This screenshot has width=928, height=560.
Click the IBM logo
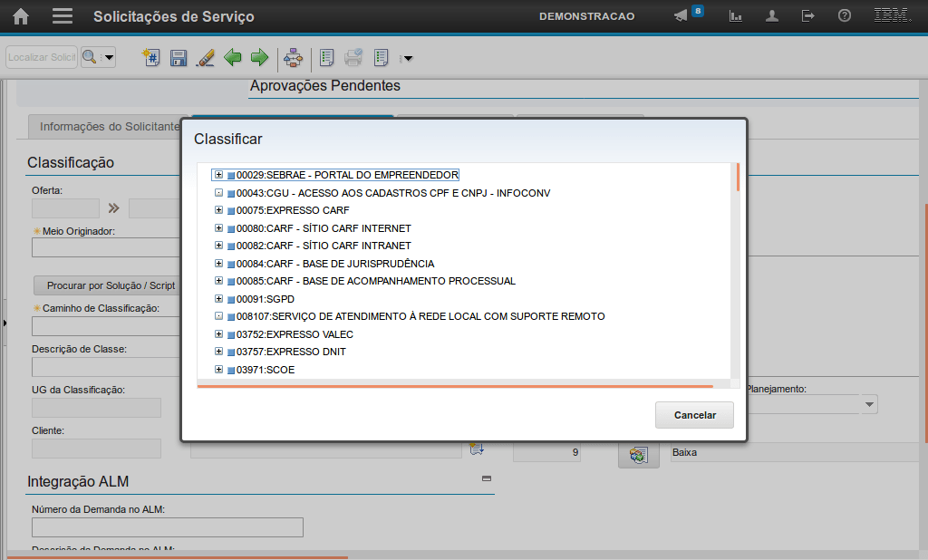pos(892,15)
